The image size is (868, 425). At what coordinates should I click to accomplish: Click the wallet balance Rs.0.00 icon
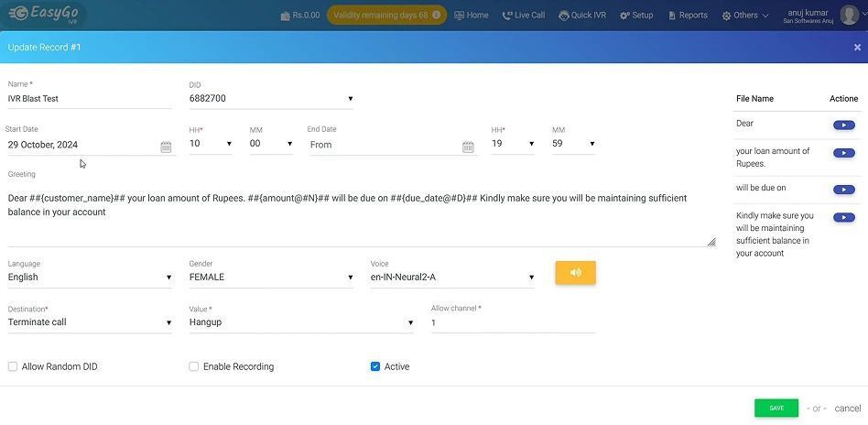[285, 16]
